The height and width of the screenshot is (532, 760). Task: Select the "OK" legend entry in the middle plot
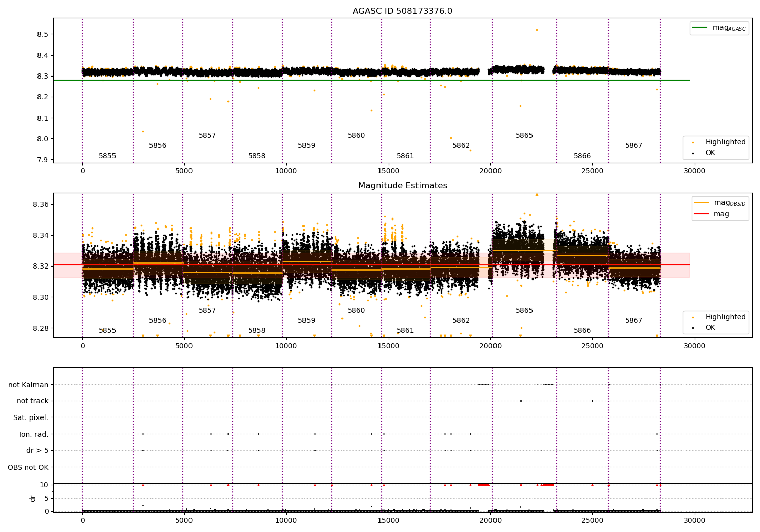click(x=704, y=327)
